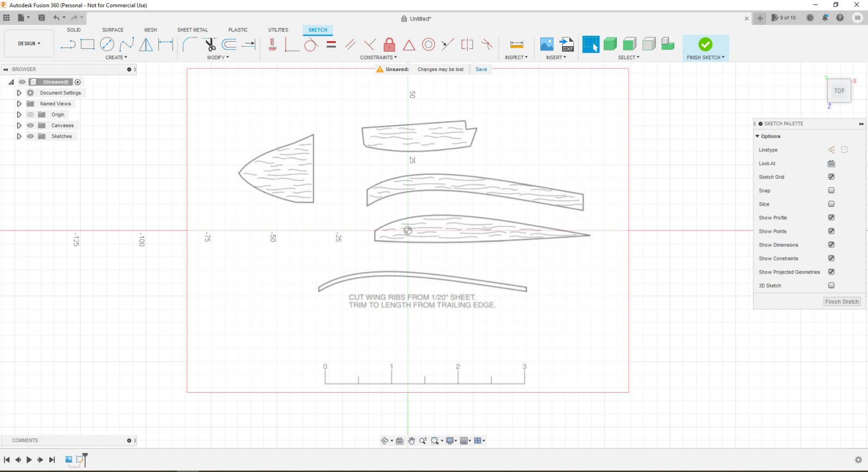Expand the Document Settings node
The width and height of the screenshot is (868, 472).
click(x=19, y=93)
